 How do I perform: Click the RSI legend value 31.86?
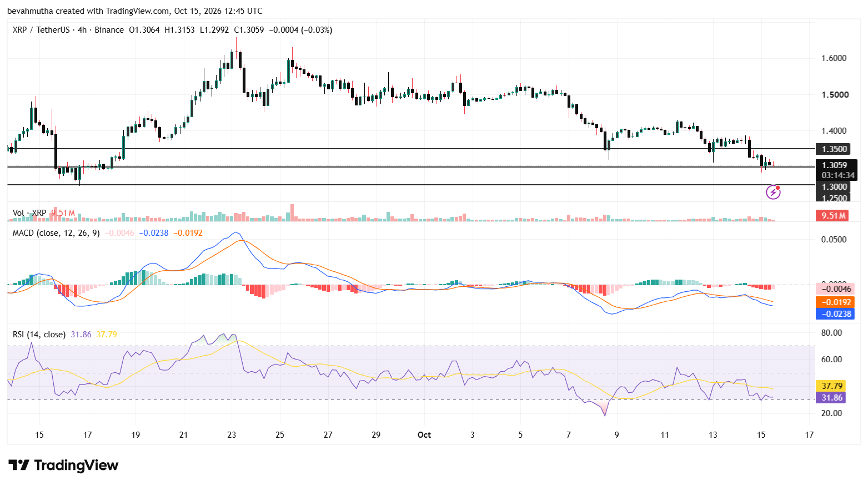coord(81,335)
